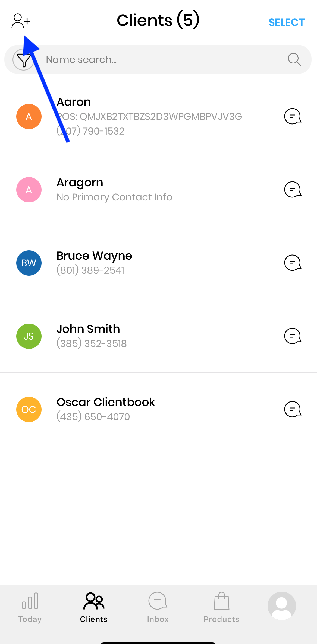Open the Products tab
The width and height of the screenshot is (317, 644).
[x=221, y=608]
